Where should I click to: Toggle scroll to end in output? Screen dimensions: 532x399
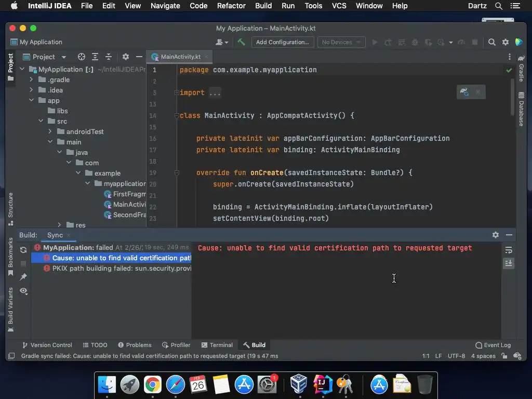tap(509, 263)
